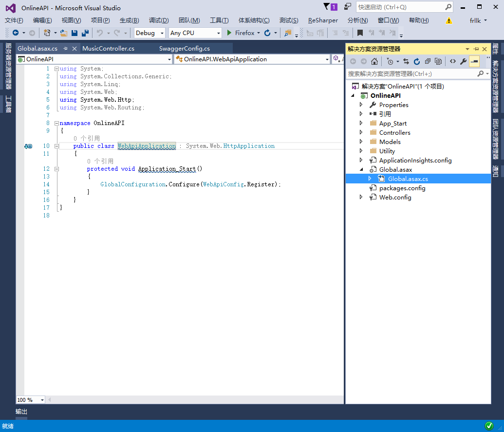The width and height of the screenshot is (504, 432).
Task: Click Save All in the main toolbar
Action: coord(85,33)
